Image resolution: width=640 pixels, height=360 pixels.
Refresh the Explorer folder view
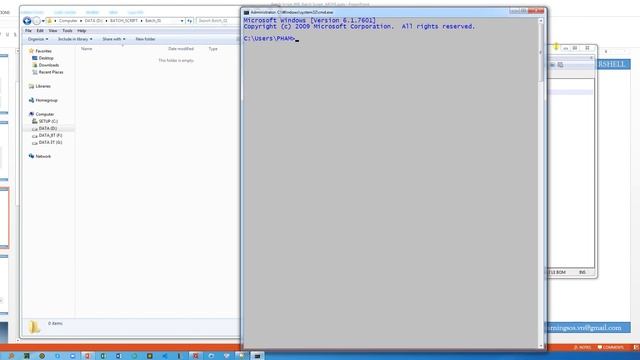[190, 20]
